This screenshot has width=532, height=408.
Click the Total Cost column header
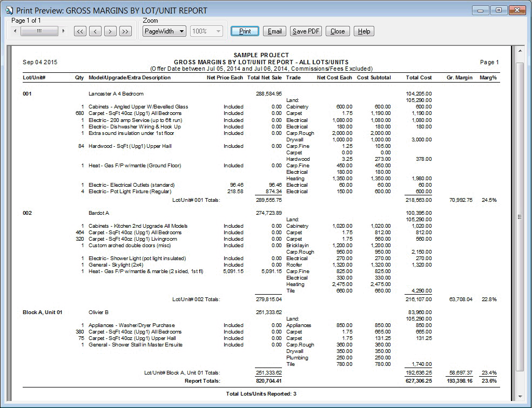[419, 78]
